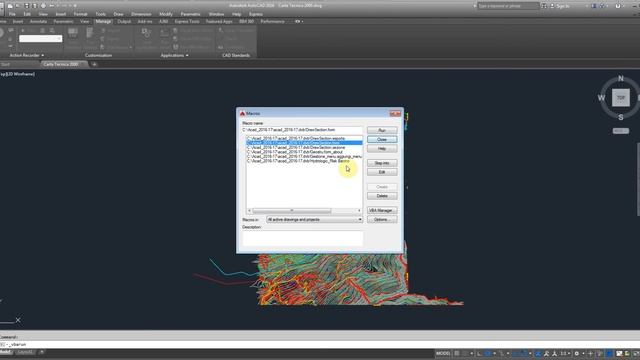Viewport: 640px width, 360px height.
Task: Click the Layer Translator icon in CAD Standards
Action: (221, 30)
